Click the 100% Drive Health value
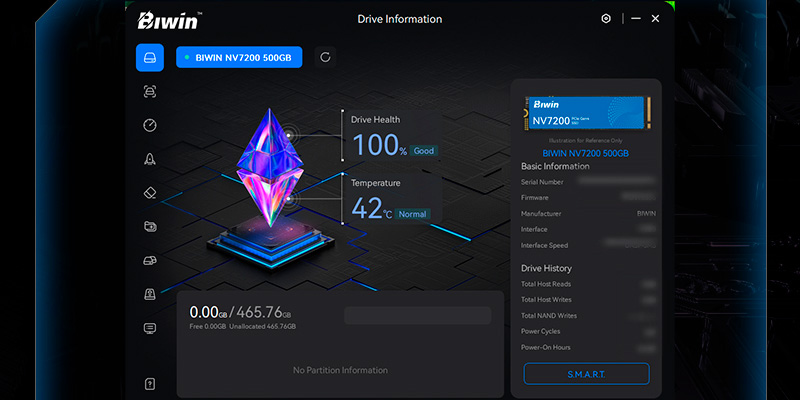The width and height of the screenshot is (800, 400). coord(380,145)
